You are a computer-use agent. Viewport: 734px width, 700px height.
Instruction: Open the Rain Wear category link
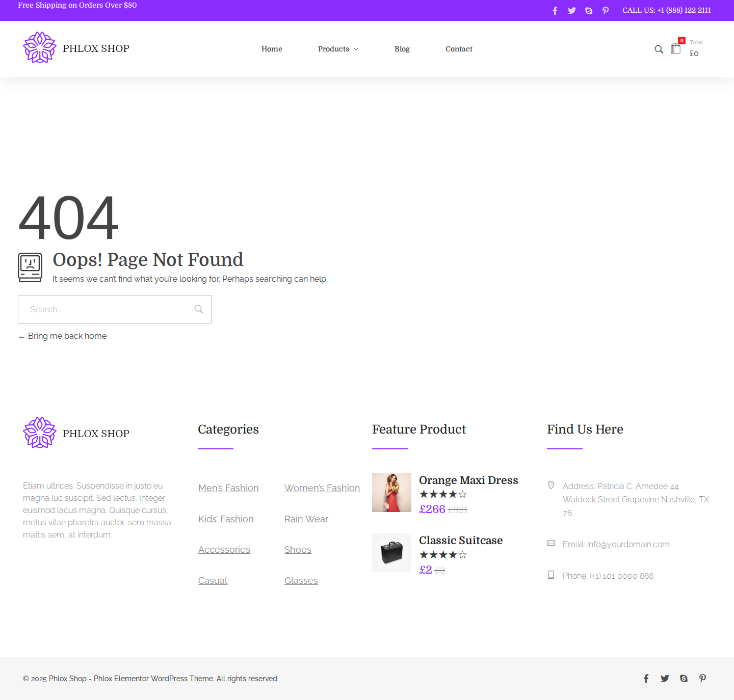click(x=306, y=519)
